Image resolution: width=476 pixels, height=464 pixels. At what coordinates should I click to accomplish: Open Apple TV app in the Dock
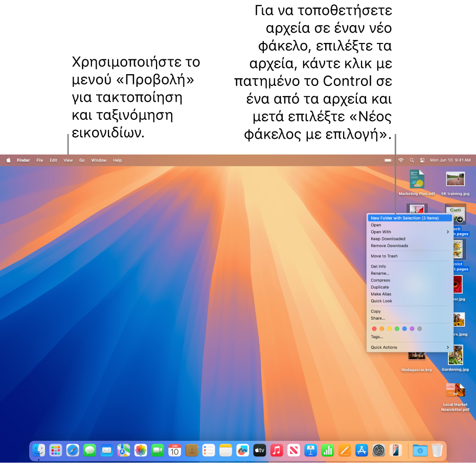260,450
